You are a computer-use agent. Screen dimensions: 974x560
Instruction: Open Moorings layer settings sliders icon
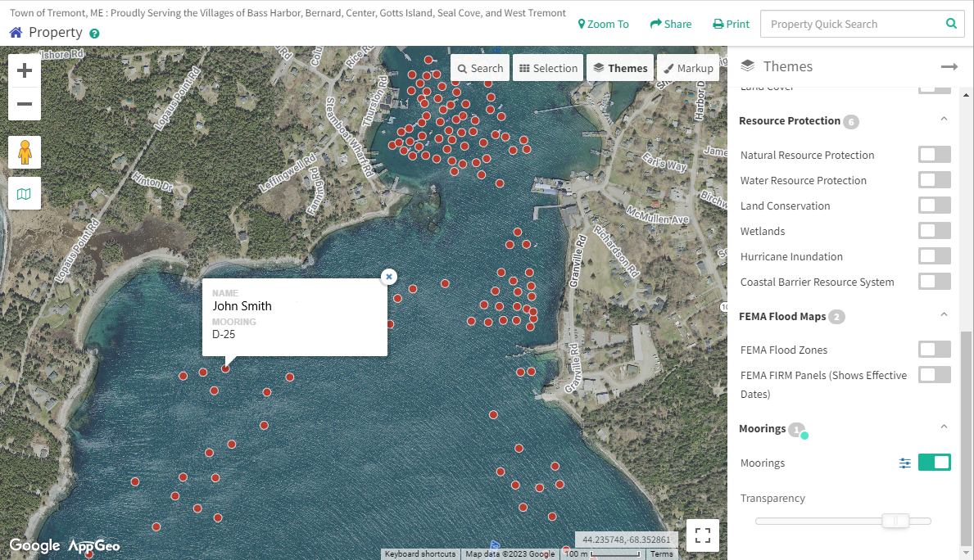coord(905,463)
